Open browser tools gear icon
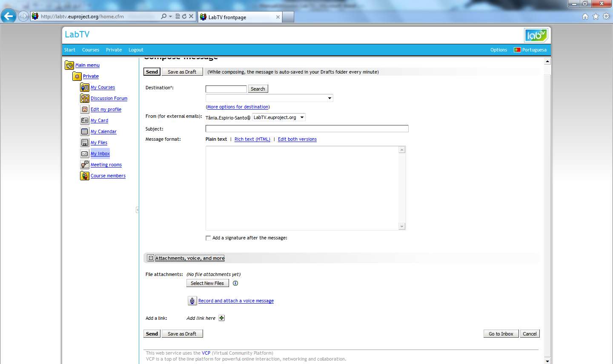 tap(606, 17)
